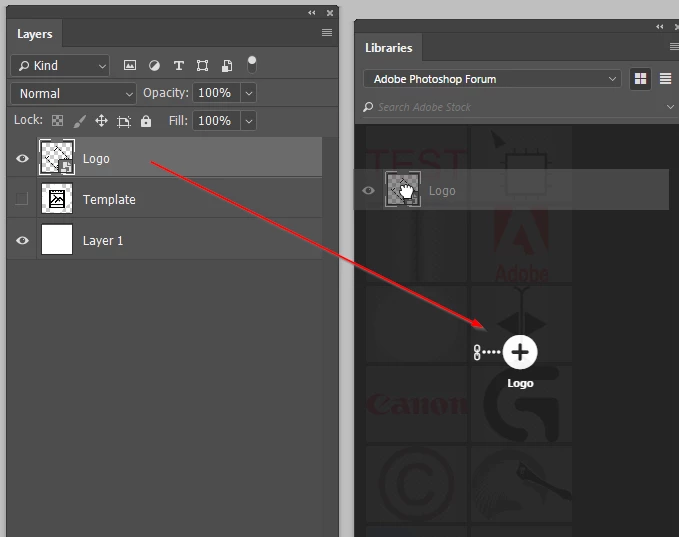
Task: Lock image pixels brush icon
Action: tap(80, 121)
